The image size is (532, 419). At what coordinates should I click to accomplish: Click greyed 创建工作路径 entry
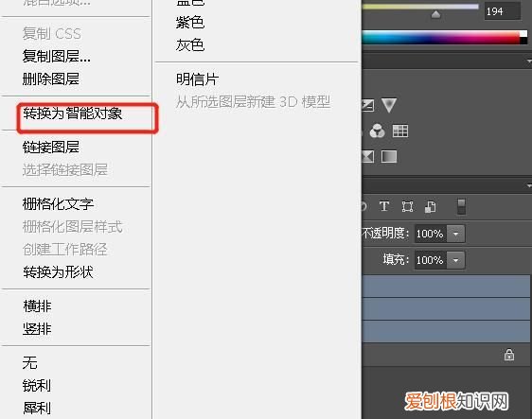(65, 249)
